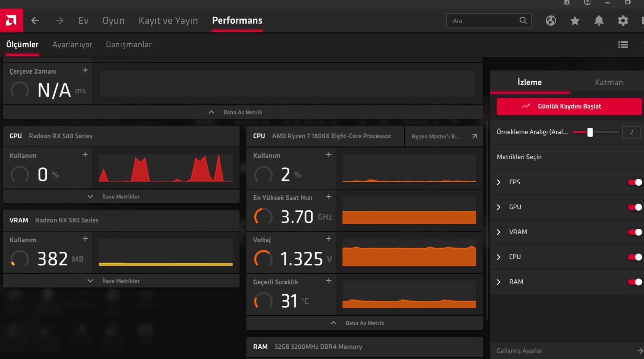Toggle GPU metrics switch

[635, 207]
